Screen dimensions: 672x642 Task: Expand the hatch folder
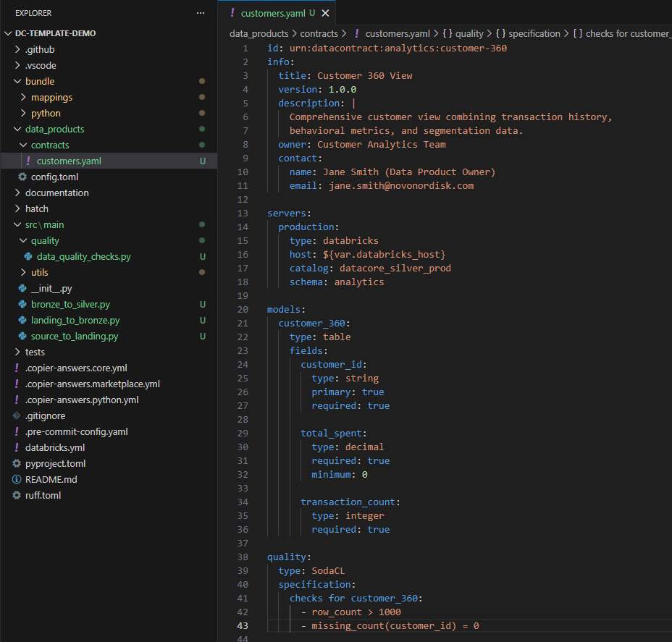pos(17,208)
